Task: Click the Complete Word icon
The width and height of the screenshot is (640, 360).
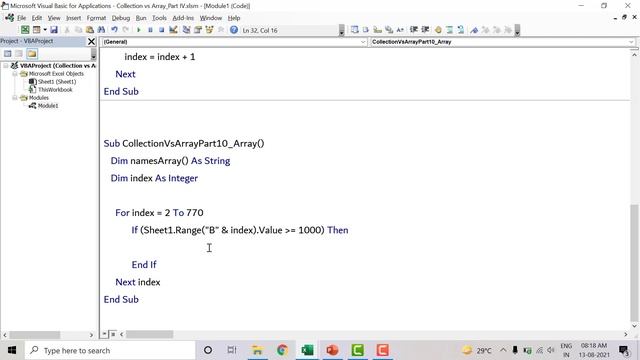Action: 400,30
